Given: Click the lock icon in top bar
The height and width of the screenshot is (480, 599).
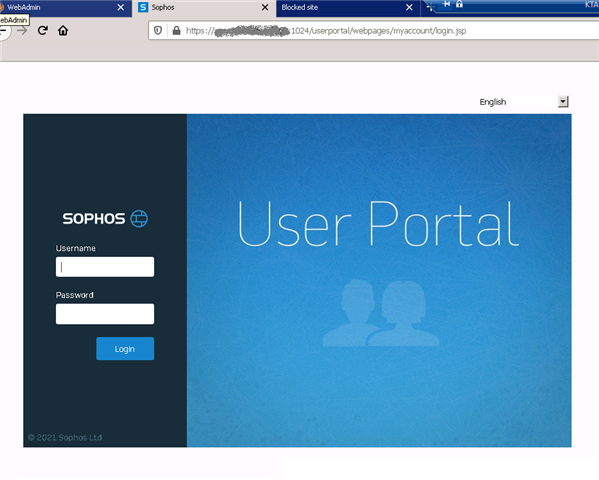Looking at the screenshot, I should pos(459,4).
